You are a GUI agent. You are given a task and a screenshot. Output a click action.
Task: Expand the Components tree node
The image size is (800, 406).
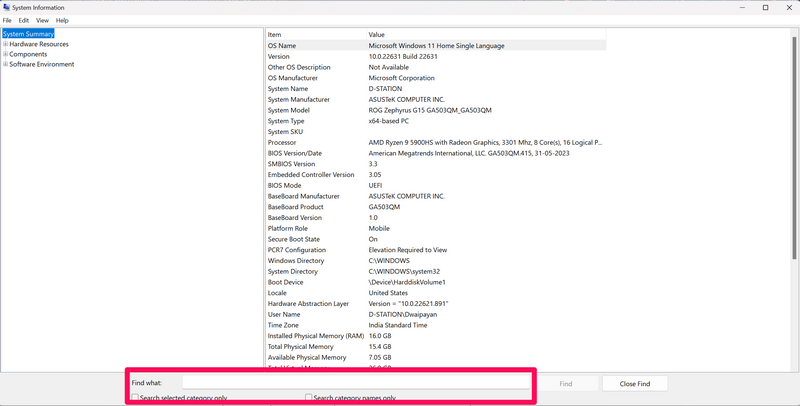5,54
